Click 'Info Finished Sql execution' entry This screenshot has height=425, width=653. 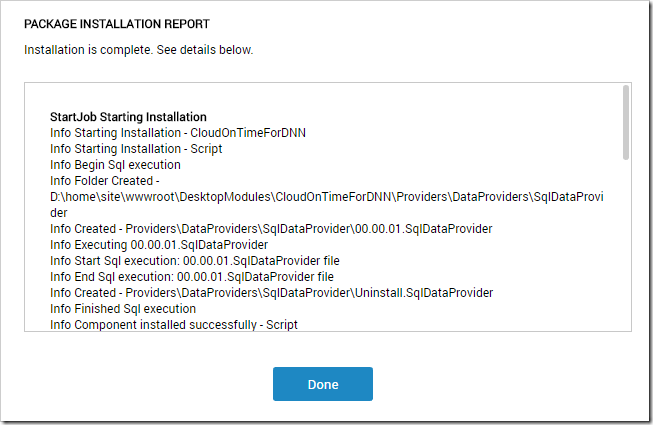click(123, 309)
